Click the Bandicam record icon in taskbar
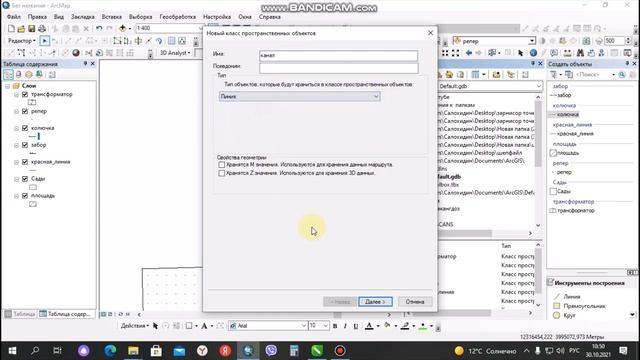Image resolution: width=640 pixels, height=360 pixels. point(340,350)
